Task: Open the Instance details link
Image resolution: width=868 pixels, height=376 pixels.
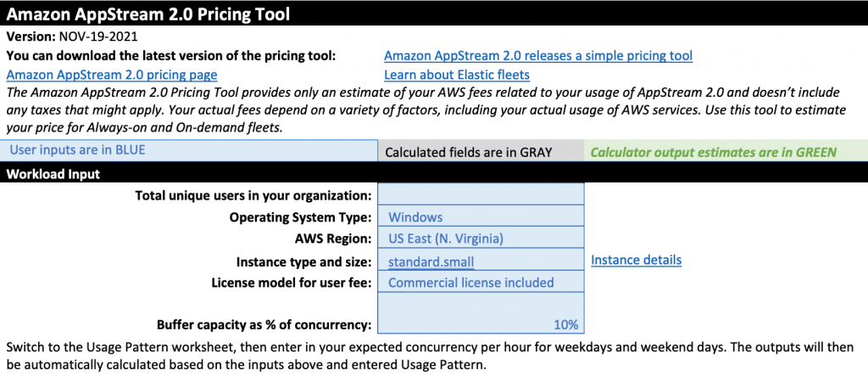Action: pyautogui.click(x=636, y=260)
